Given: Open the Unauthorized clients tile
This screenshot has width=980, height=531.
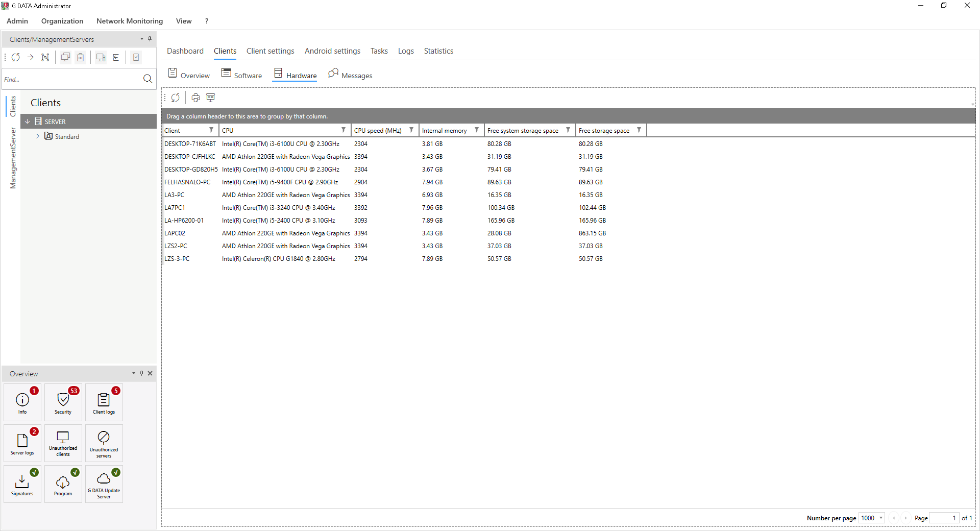Looking at the screenshot, I should [63, 443].
